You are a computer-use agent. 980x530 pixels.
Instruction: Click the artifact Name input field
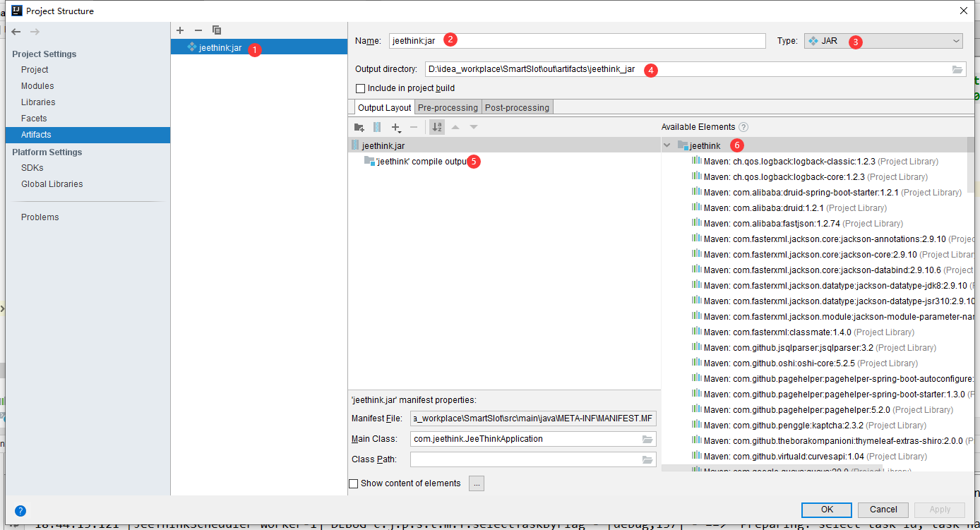577,41
